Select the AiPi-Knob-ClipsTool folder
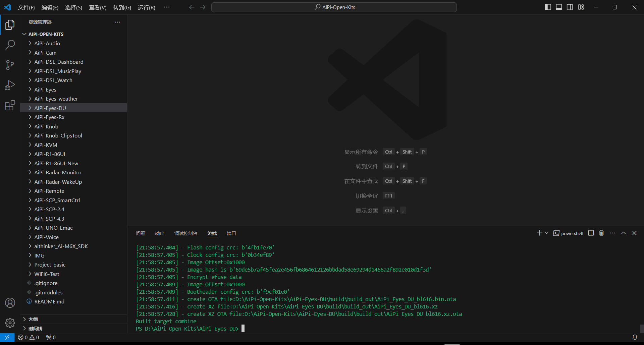 click(x=74, y=135)
